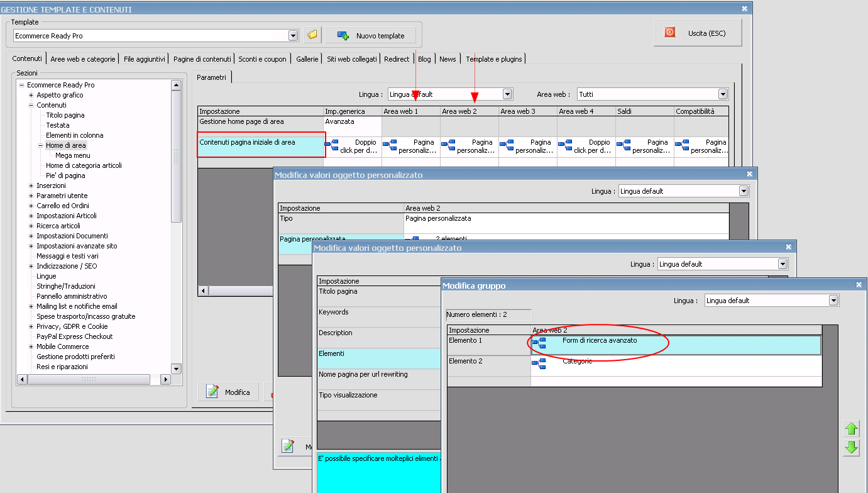
Task: Collapse the Ecommerce Ready Pro root node
Action: point(21,85)
